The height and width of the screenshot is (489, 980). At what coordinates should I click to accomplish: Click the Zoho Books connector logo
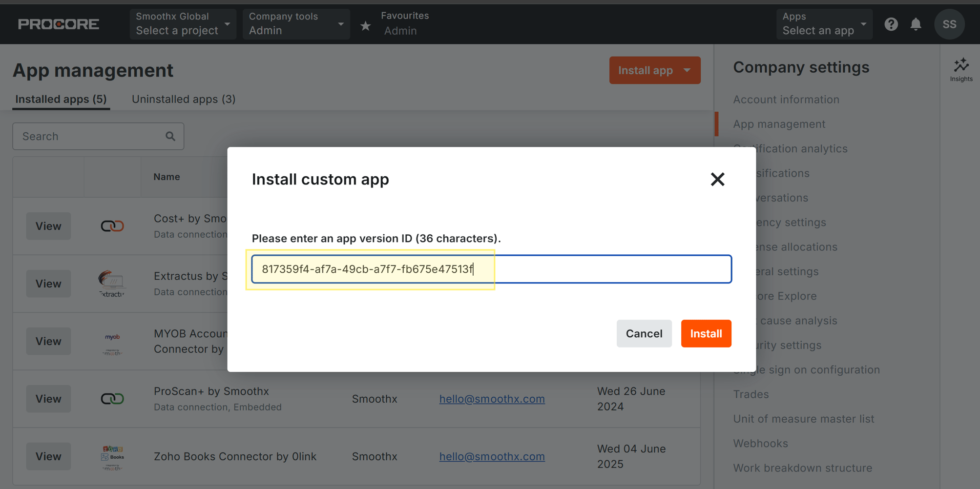[x=112, y=458]
